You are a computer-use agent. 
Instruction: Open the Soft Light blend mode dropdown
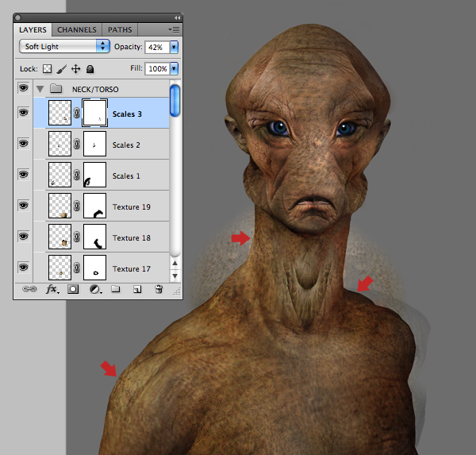coord(64,47)
